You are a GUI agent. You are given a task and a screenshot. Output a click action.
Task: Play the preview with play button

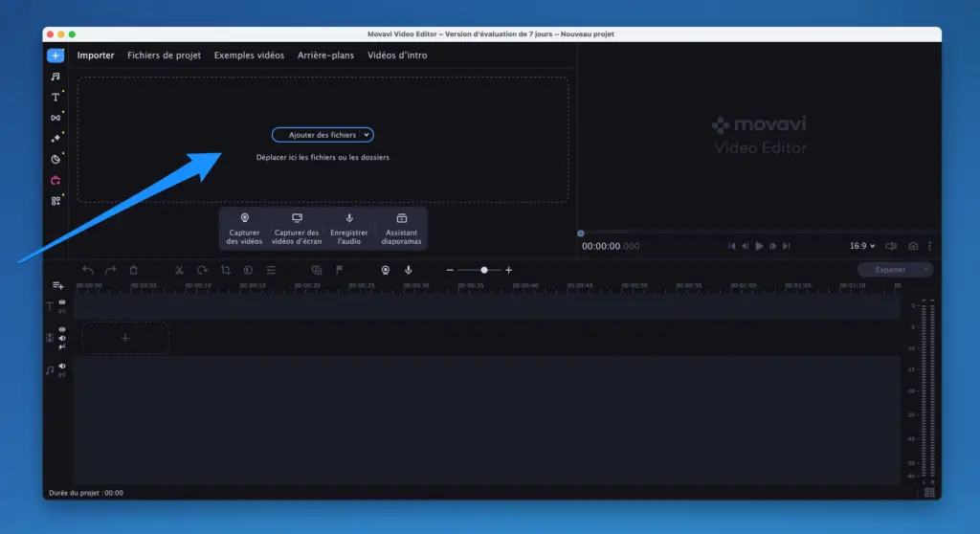[x=759, y=246]
